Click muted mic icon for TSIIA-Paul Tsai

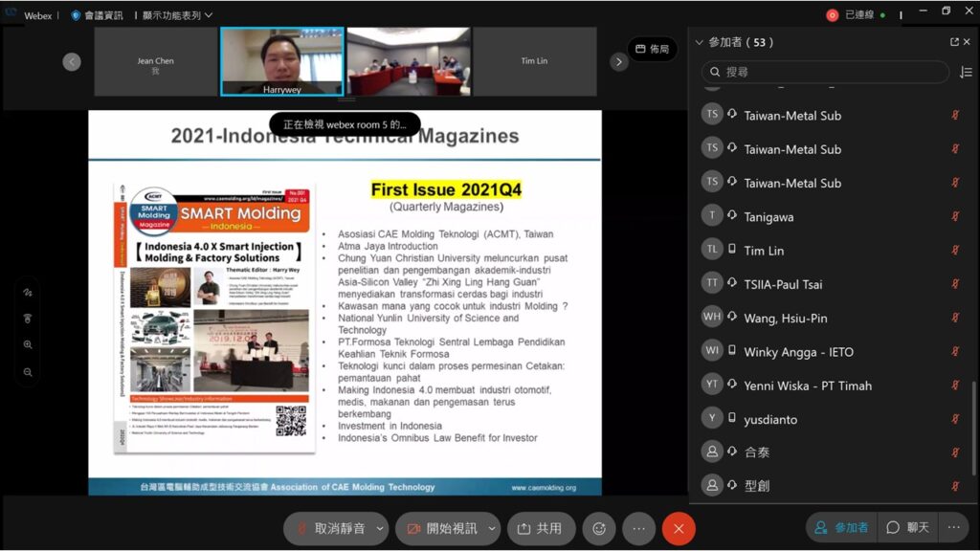click(955, 283)
